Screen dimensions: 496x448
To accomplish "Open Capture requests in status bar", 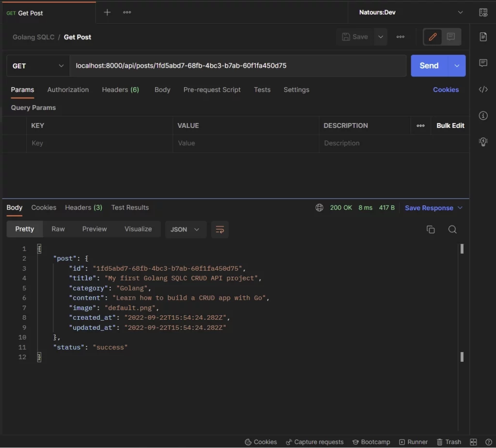I will pyautogui.click(x=314, y=442).
